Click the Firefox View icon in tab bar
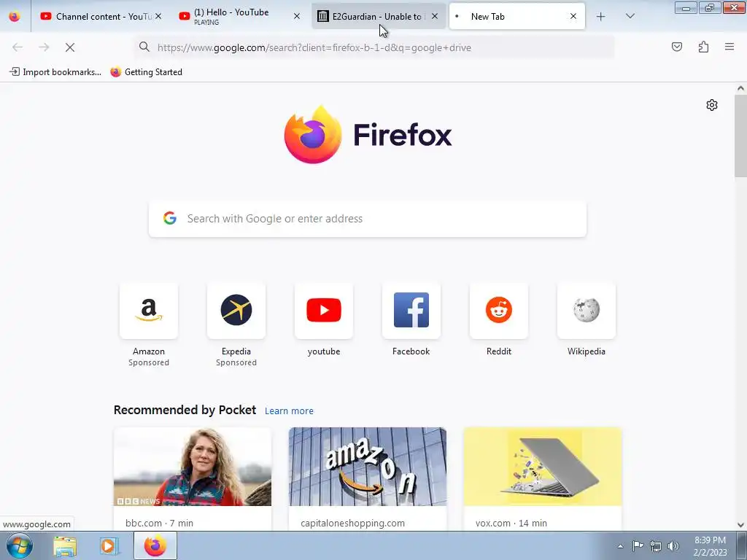This screenshot has width=747, height=560. (x=15, y=16)
